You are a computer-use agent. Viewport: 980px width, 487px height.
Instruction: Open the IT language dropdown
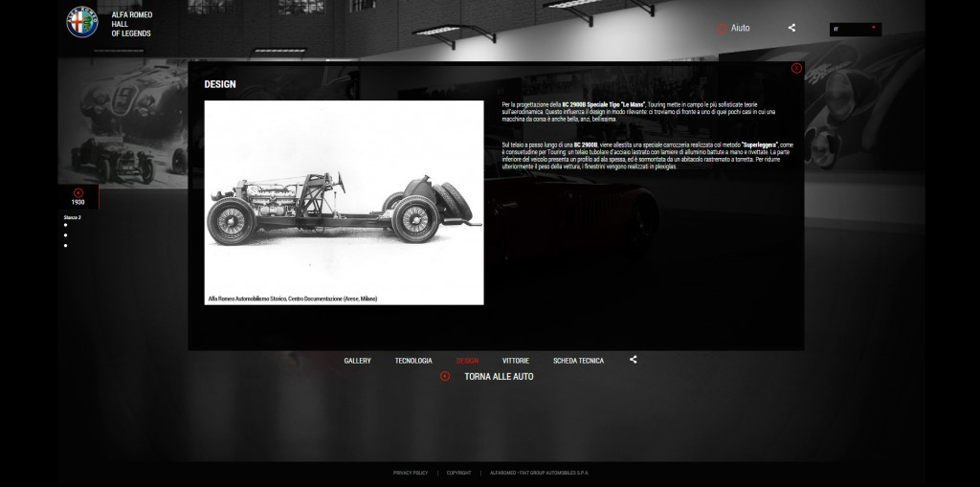coord(855,30)
